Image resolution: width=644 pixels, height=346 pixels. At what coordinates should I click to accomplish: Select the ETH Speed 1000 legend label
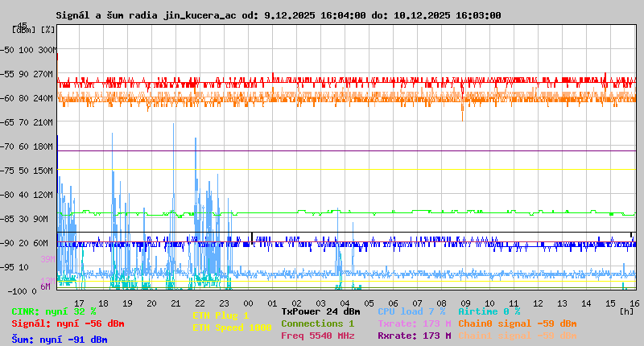pyautogui.click(x=232, y=327)
